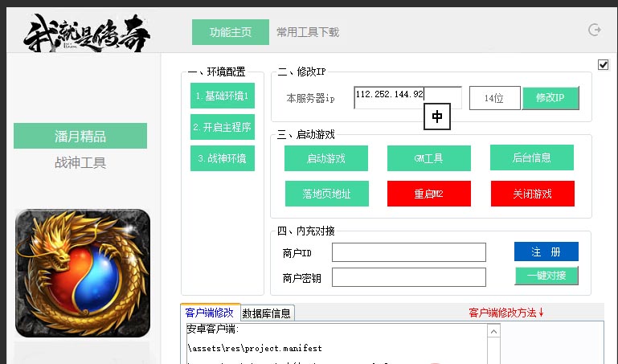Viewport: 618px width, 364px height.
Task: Click the blue 注册 button
Action: coord(546,252)
